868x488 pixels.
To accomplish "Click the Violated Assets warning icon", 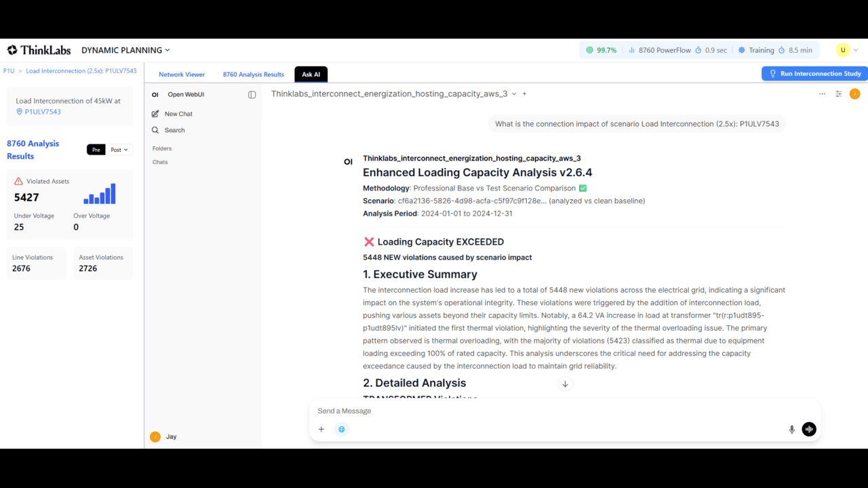I will tap(18, 182).
